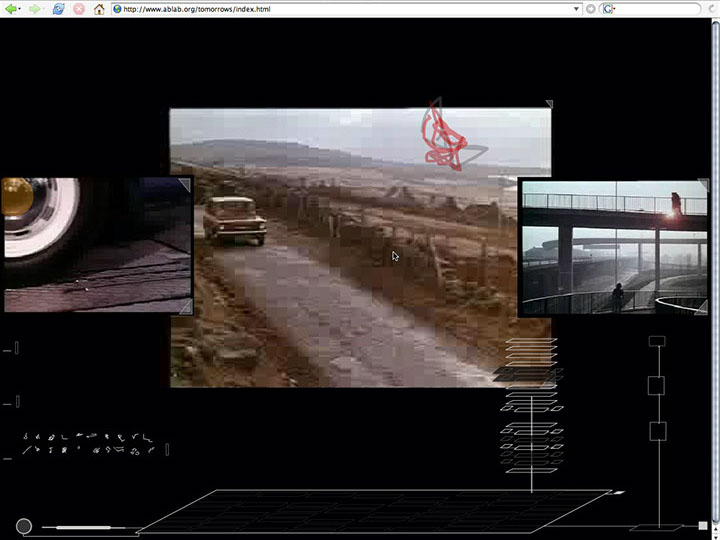Click the middle square node on the vertical line

click(x=657, y=385)
